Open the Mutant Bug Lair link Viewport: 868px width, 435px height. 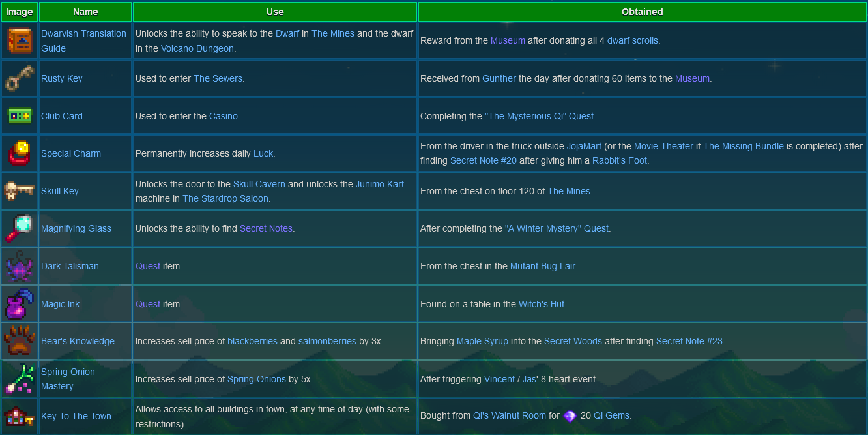coord(542,266)
